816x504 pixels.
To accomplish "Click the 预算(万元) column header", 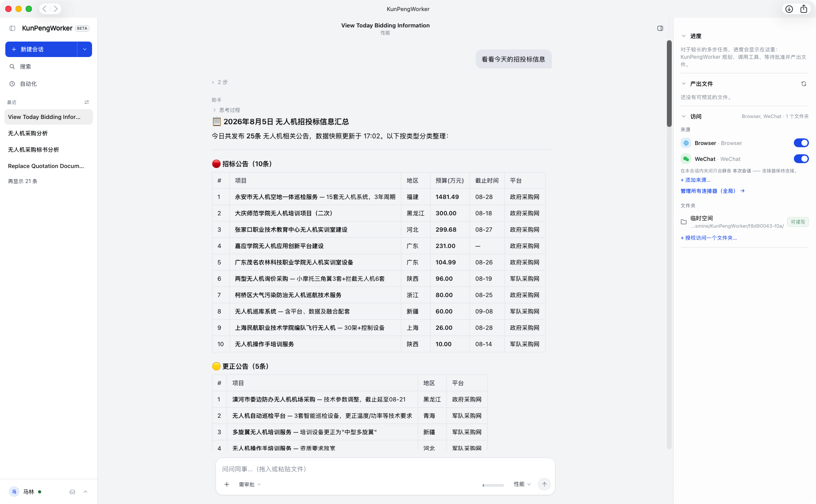I will point(450,181).
